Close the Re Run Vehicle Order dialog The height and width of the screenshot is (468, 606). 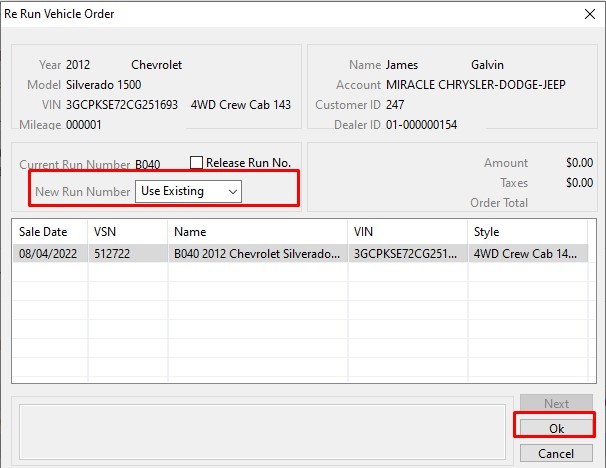tap(587, 14)
